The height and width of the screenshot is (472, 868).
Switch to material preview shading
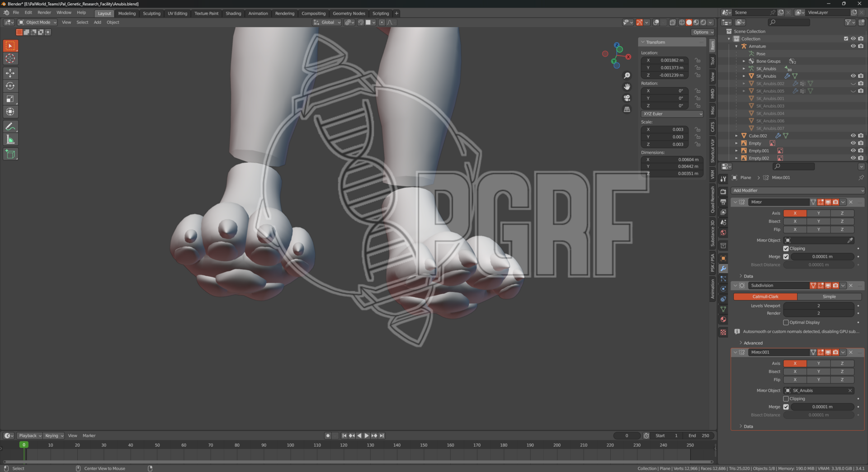point(696,22)
